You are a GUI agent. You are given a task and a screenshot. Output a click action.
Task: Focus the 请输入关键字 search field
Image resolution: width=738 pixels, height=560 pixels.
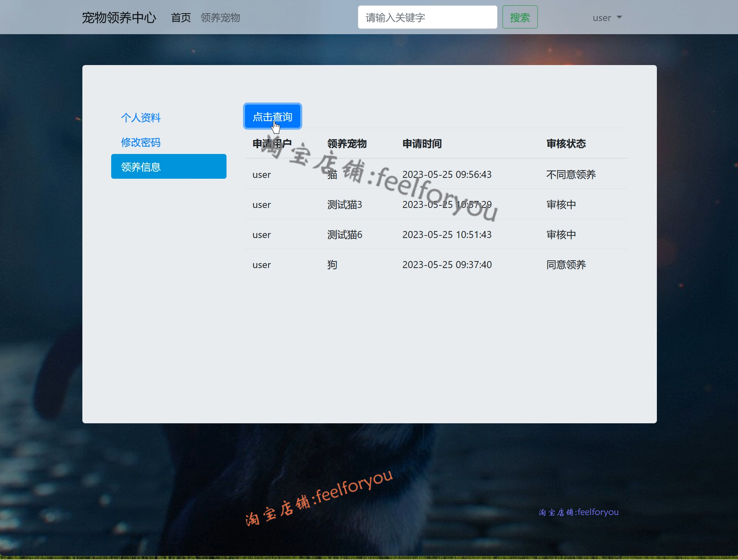click(x=427, y=17)
